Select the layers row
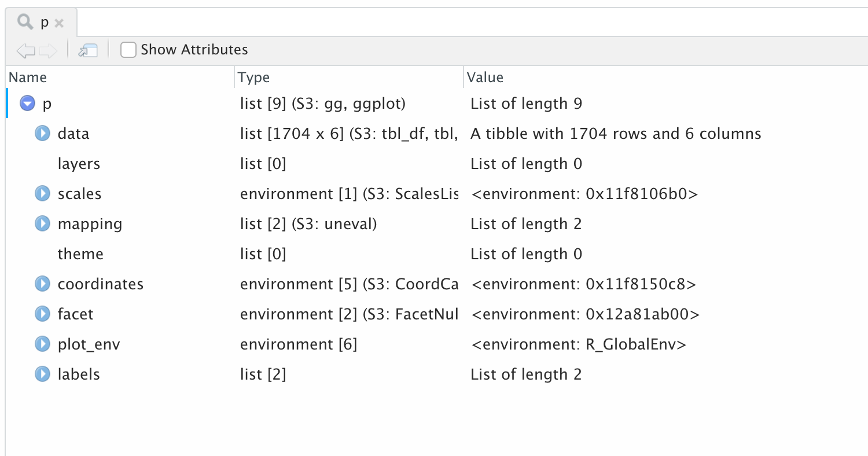This screenshot has height=456, width=868. click(x=79, y=164)
